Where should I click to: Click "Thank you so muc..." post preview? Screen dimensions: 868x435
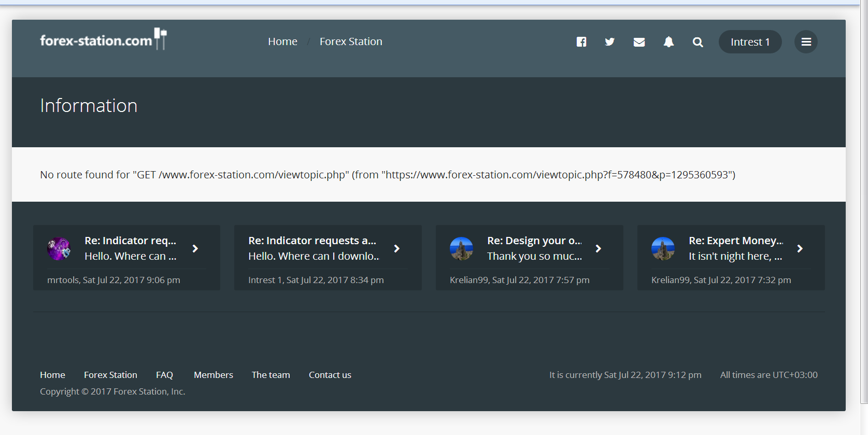(x=535, y=256)
